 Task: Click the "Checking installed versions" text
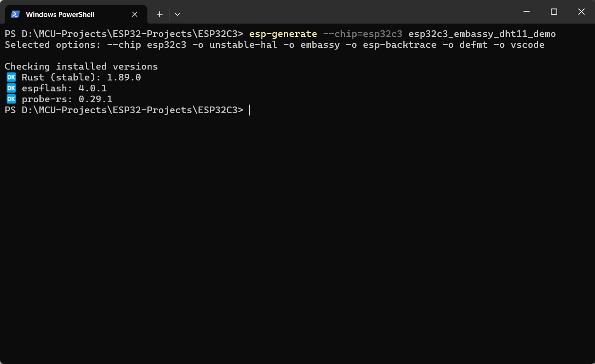[x=81, y=67]
